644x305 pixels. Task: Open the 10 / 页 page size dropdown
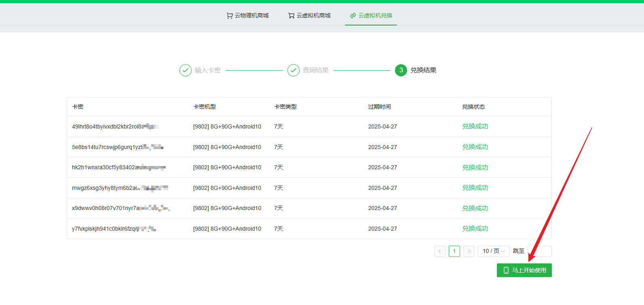pos(494,251)
